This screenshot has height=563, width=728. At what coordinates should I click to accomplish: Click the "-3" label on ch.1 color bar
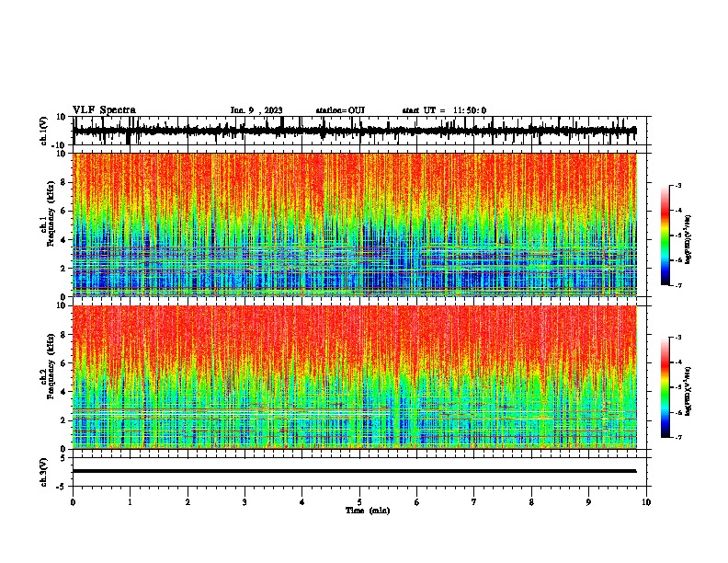coord(678,185)
